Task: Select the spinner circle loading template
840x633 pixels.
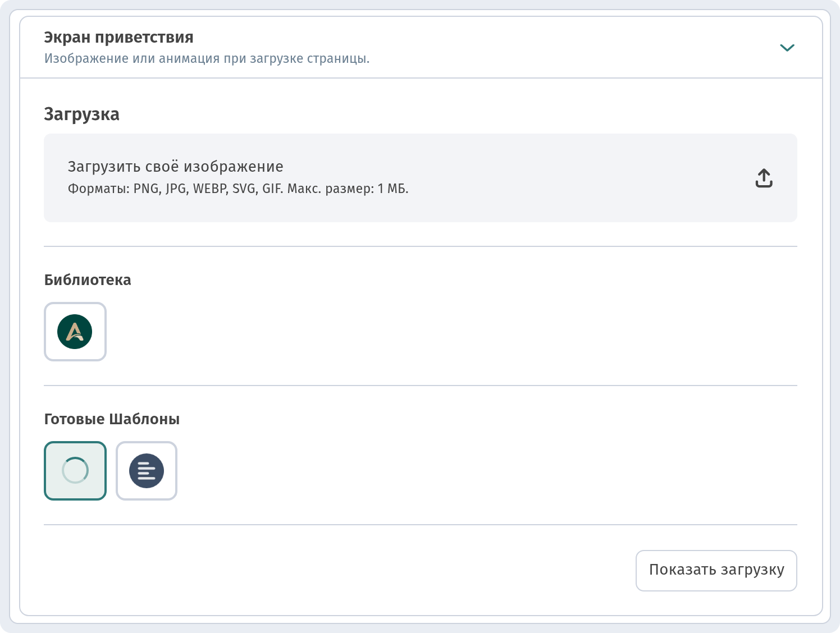Action: point(75,471)
